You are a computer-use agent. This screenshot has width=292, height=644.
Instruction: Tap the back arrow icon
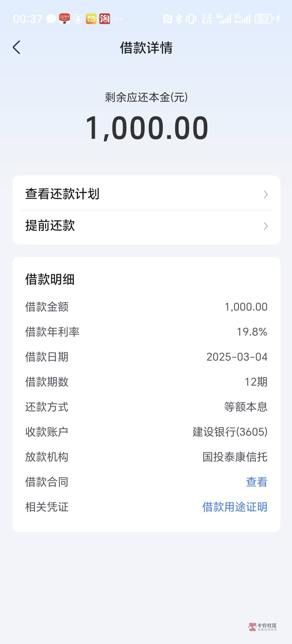click(x=17, y=47)
